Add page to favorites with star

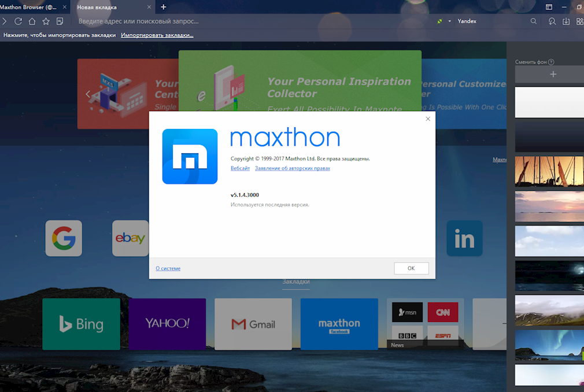(46, 21)
